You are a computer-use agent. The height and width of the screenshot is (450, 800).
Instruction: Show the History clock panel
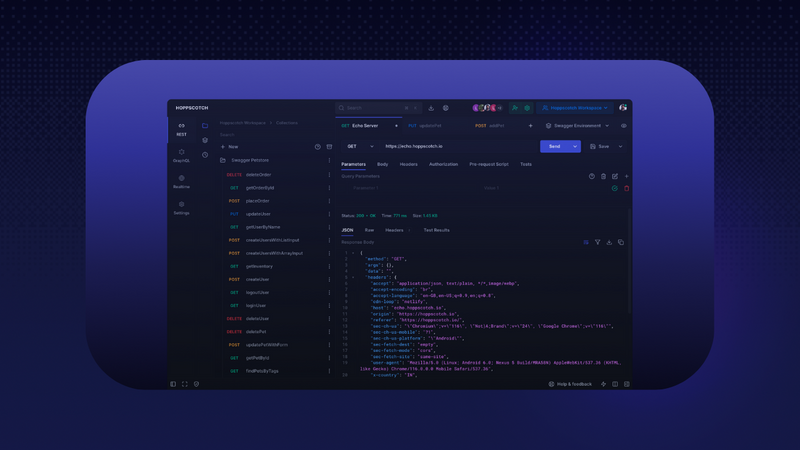(205, 155)
